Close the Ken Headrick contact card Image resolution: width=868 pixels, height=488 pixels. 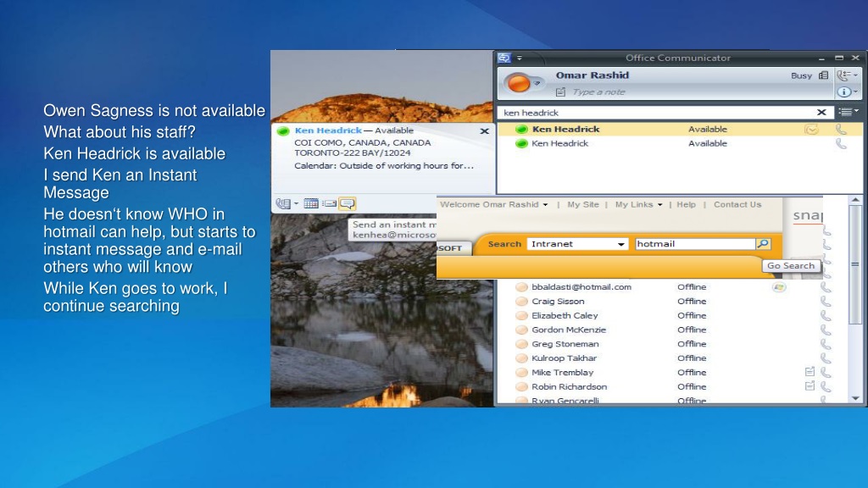pyautogui.click(x=484, y=131)
